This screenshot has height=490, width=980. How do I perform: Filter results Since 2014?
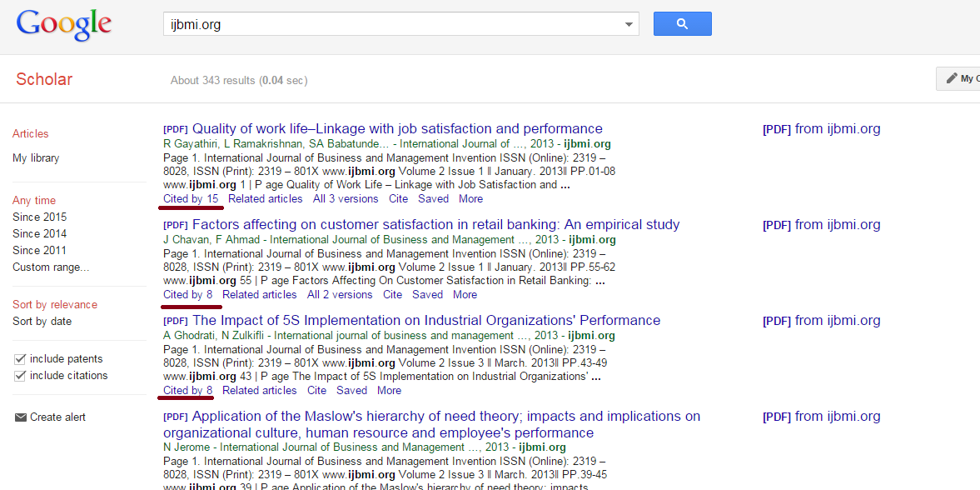[x=39, y=234]
